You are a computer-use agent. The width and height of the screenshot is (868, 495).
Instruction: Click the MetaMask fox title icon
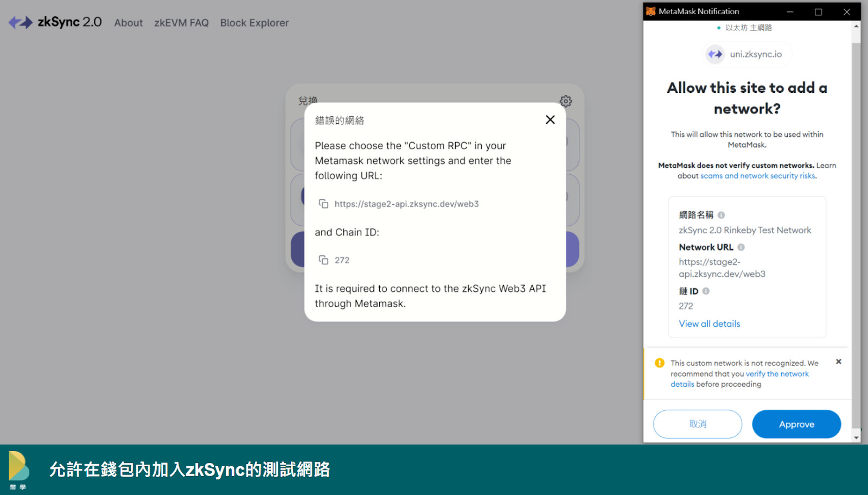tap(651, 11)
